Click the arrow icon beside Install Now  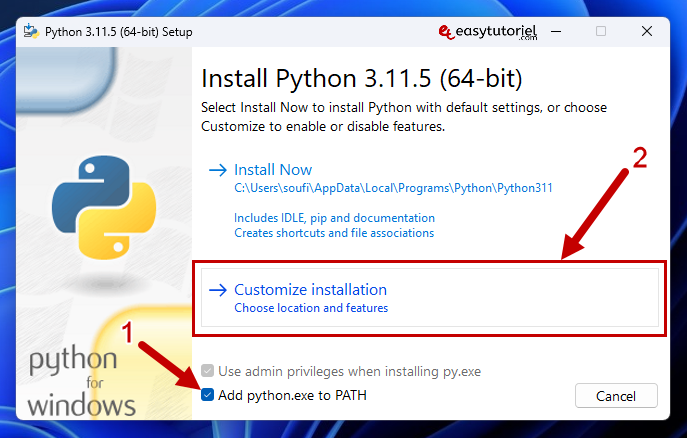[218, 170]
